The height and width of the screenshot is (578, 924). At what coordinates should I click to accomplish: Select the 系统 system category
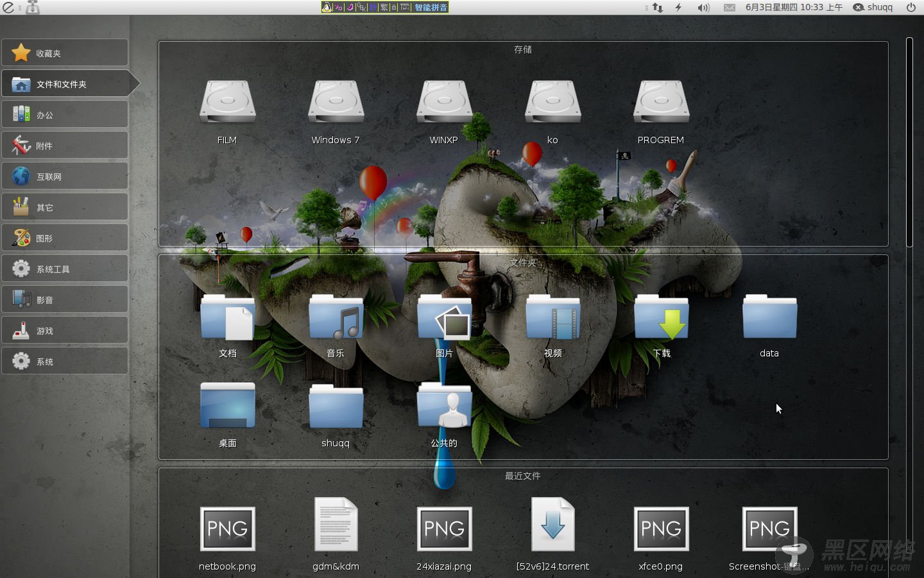tap(65, 361)
